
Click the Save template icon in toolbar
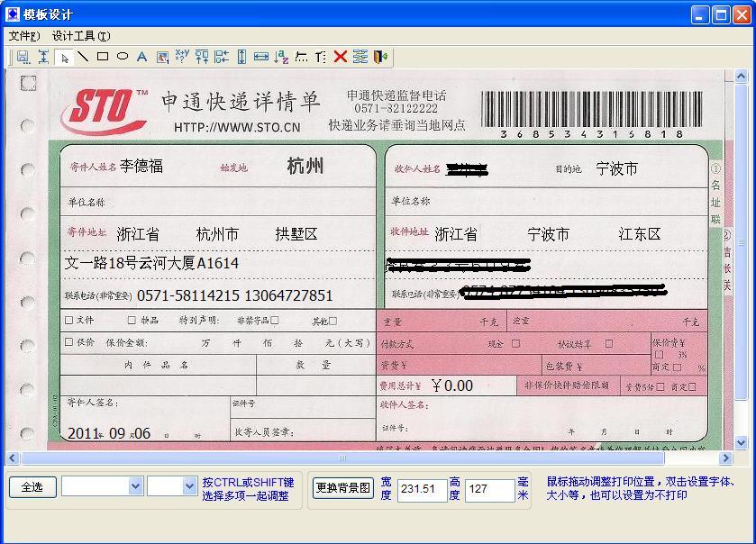[23, 57]
